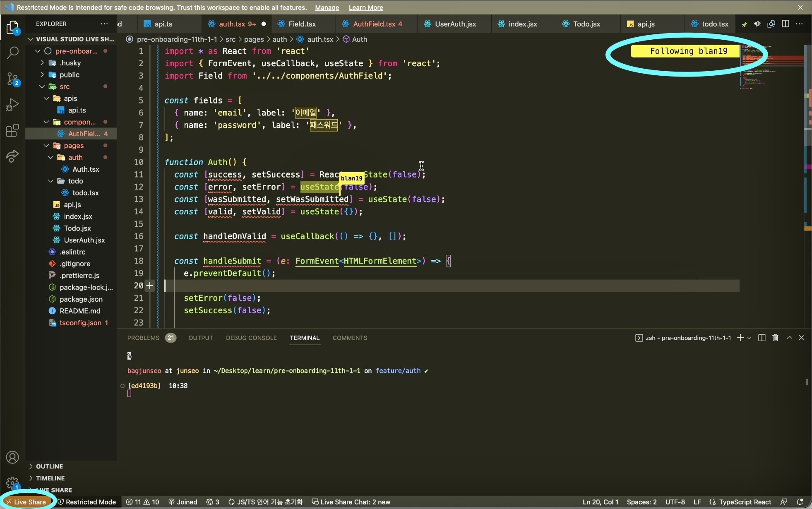Image resolution: width=812 pixels, height=509 pixels.
Task: Toggle the Restricted Mode status item
Action: click(x=86, y=502)
